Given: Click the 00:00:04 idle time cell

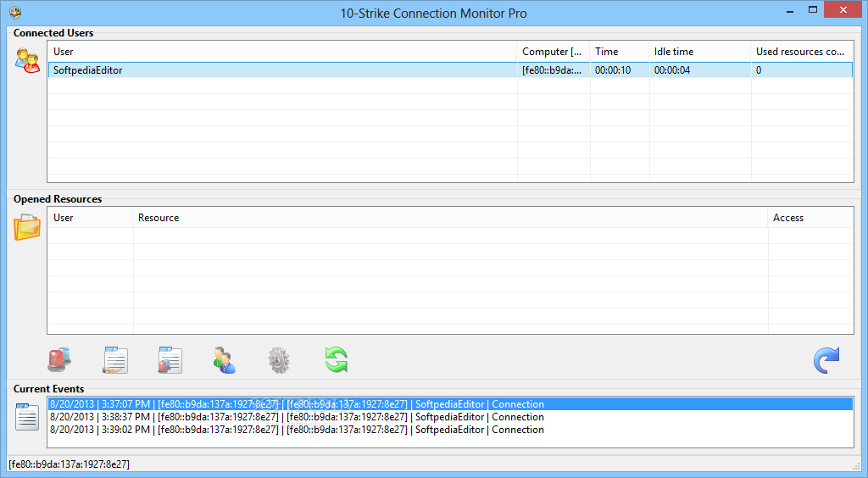Looking at the screenshot, I should (x=699, y=70).
